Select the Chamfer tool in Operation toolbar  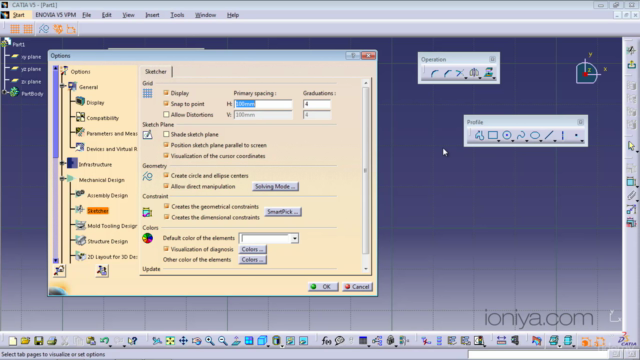[447, 73]
